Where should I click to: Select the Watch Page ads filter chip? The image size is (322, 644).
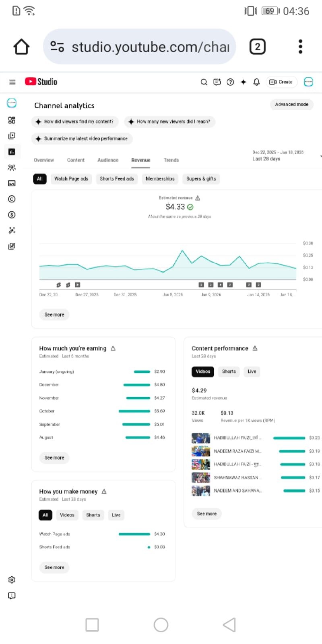click(71, 179)
